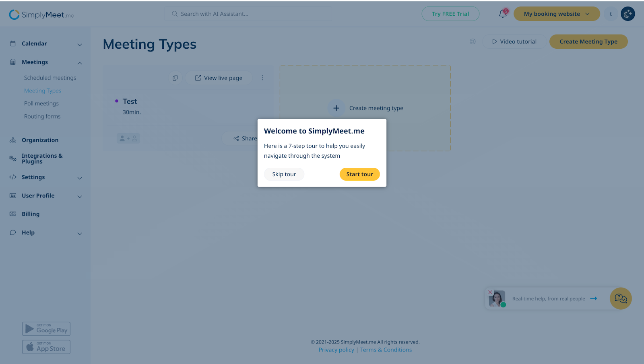Click the SimplyMeet.me logo
Image resolution: width=644 pixels, height=364 pixels.
coord(41,14)
